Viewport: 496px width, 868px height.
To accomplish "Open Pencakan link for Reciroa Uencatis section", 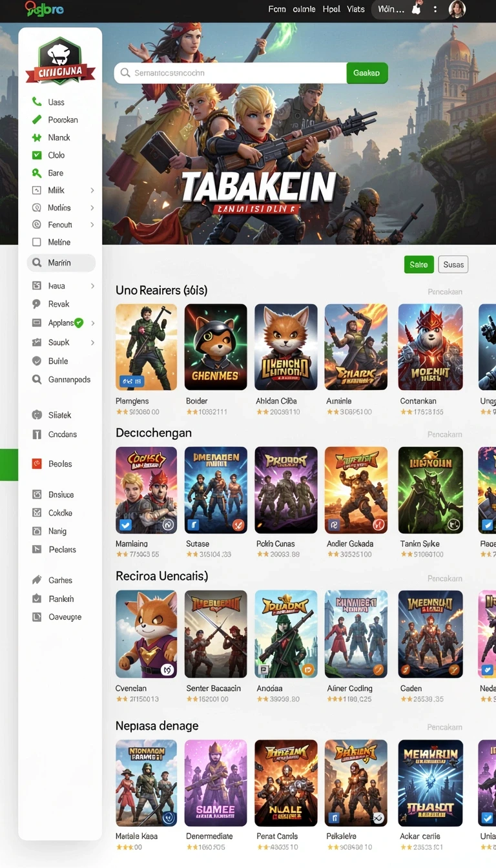I will pyautogui.click(x=445, y=578).
